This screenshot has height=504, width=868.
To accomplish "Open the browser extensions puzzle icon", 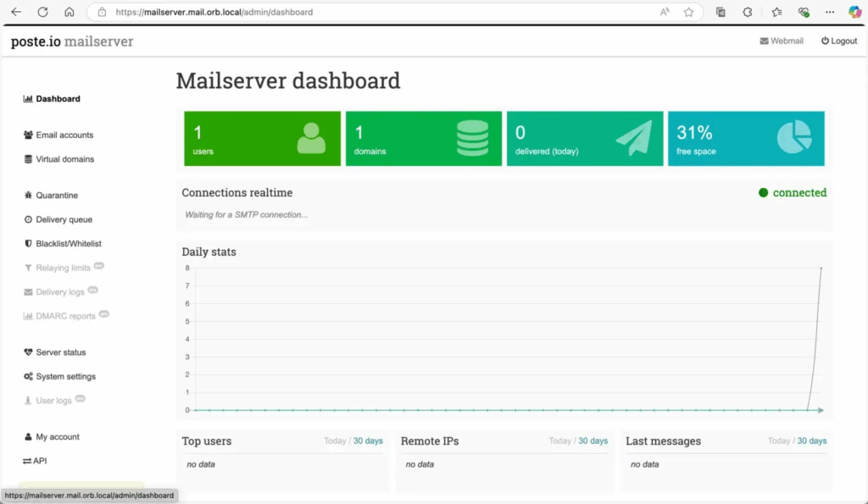I will click(x=748, y=13).
